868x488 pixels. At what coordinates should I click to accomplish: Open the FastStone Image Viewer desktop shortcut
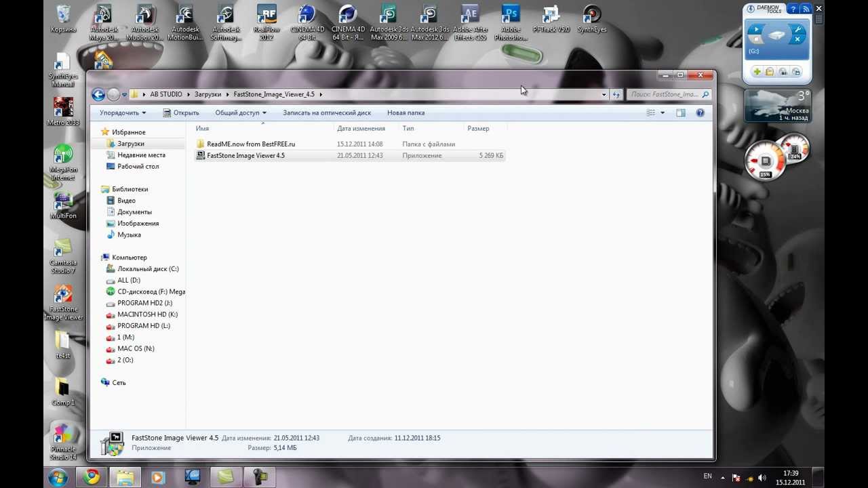click(63, 302)
